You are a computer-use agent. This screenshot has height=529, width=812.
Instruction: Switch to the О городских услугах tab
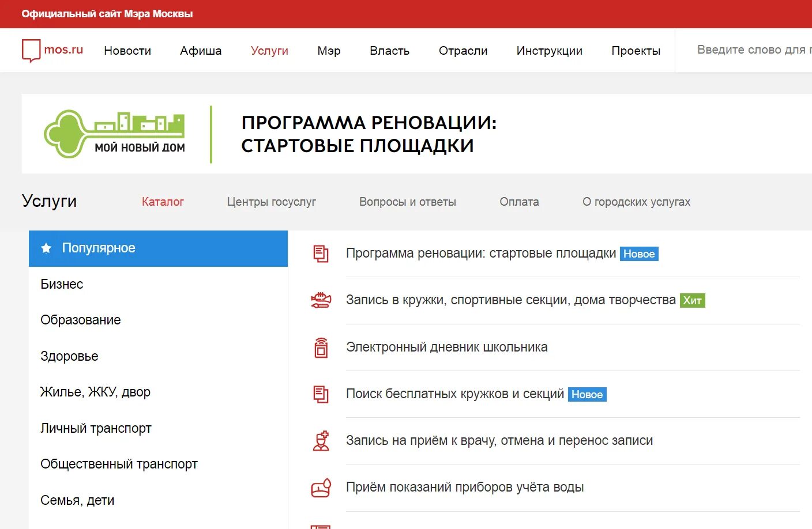(x=636, y=202)
